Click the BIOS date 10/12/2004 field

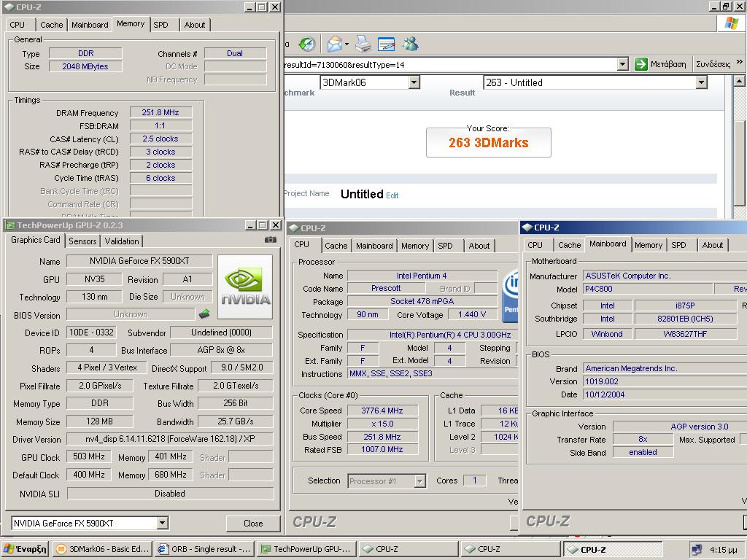(x=665, y=394)
